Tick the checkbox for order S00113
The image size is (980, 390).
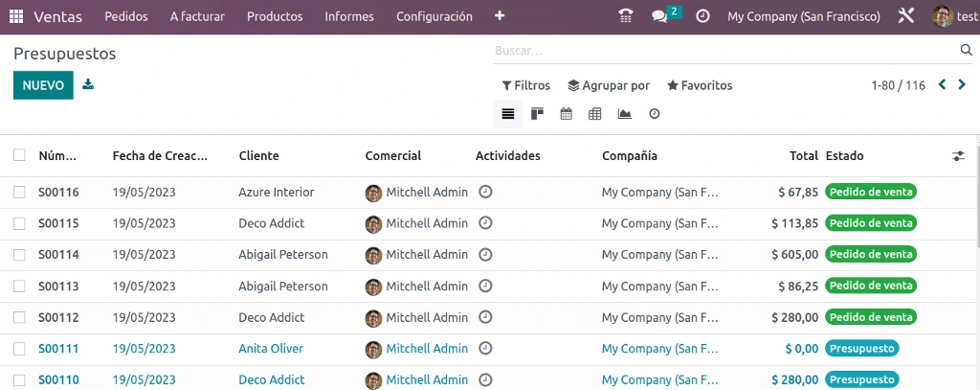(19, 287)
